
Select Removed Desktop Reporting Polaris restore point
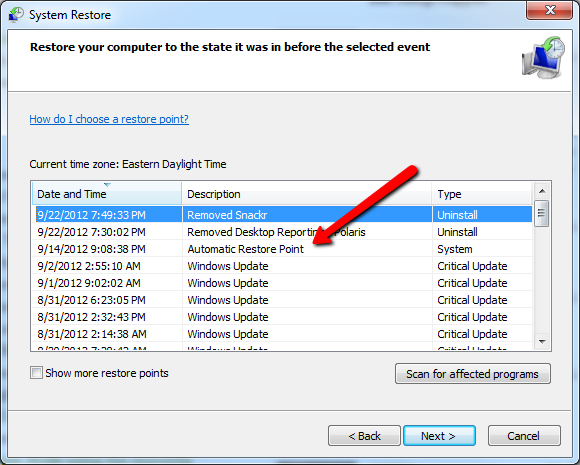pos(284,232)
